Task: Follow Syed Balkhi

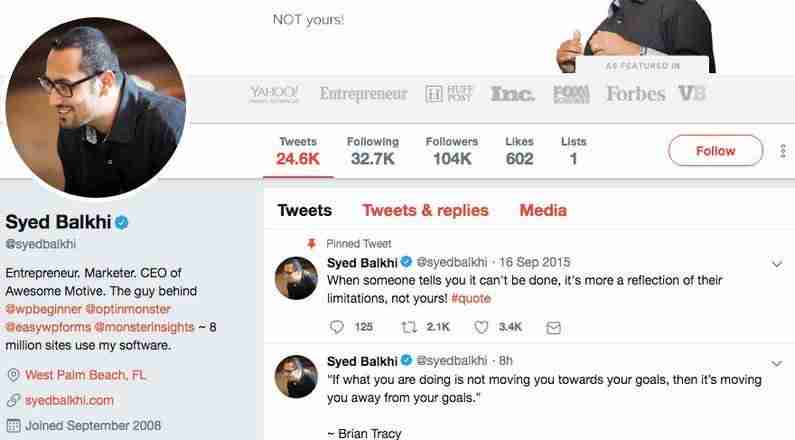Action: click(715, 151)
